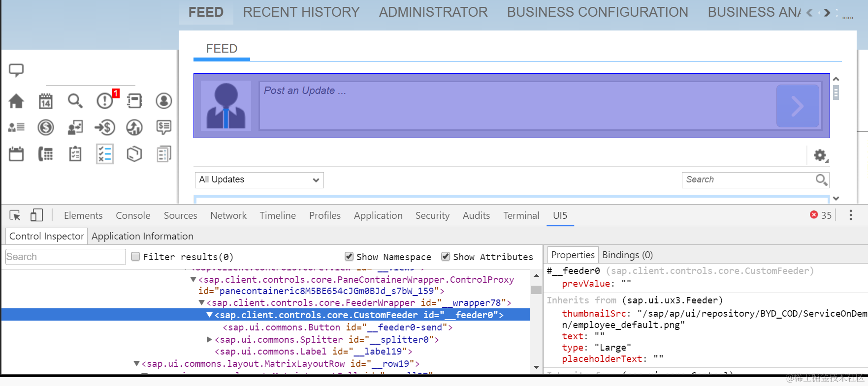Open the person with list lines icon
This screenshot has height=386, width=868.
(16, 127)
